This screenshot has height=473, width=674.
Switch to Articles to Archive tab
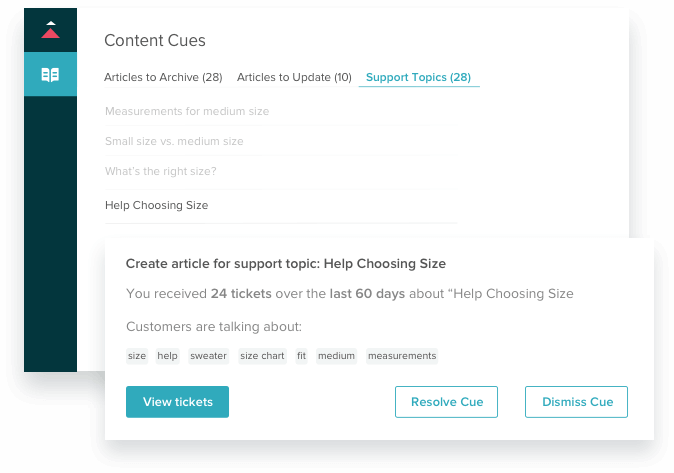pyautogui.click(x=163, y=77)
